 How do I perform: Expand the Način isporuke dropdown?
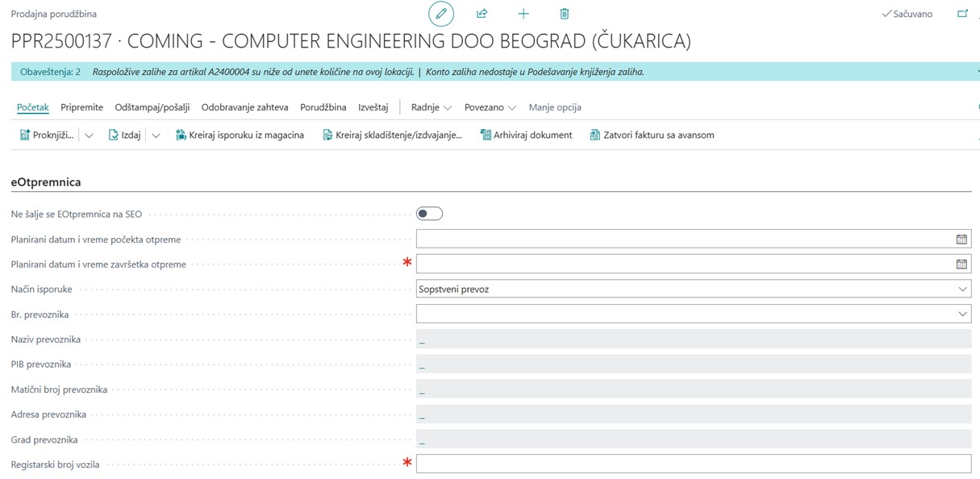[x=962, y=289]
